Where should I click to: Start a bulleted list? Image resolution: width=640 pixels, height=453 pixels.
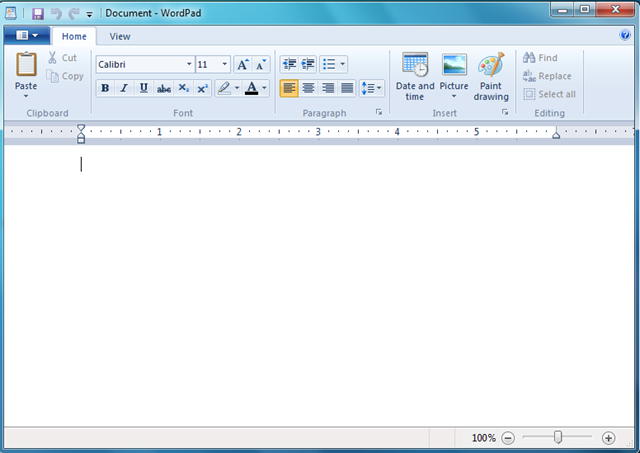(329, 64)
